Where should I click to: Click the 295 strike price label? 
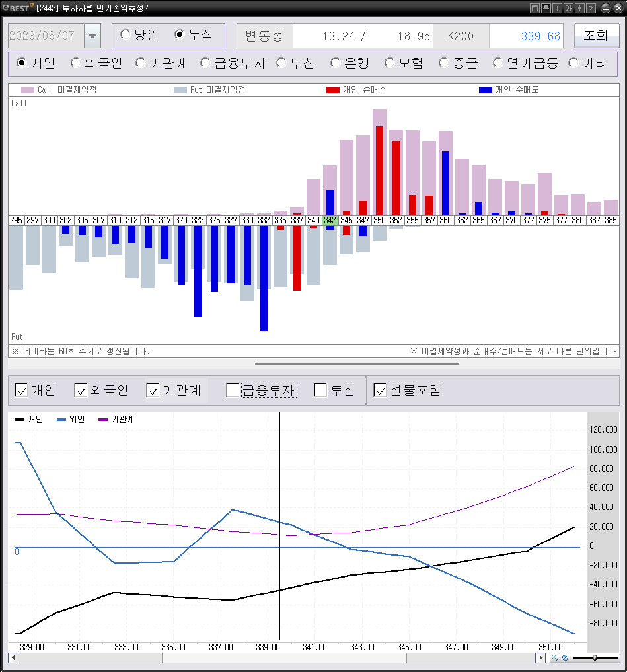17,220
